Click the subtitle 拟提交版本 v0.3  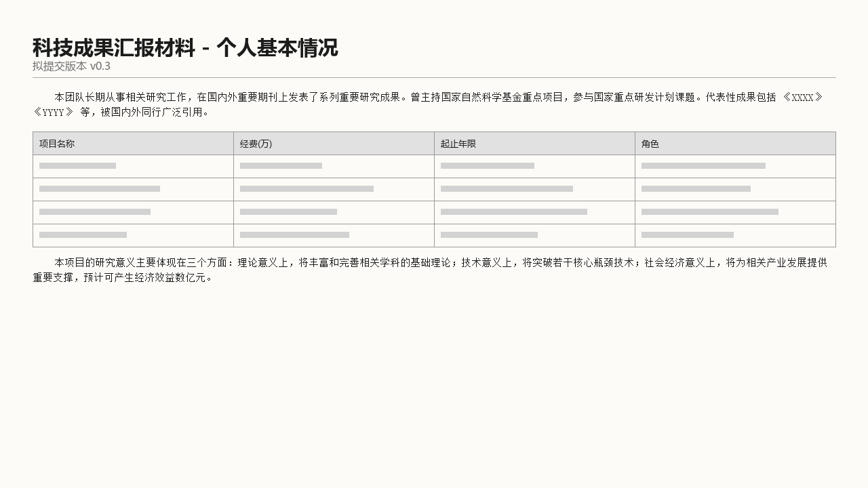click(71, 66)
